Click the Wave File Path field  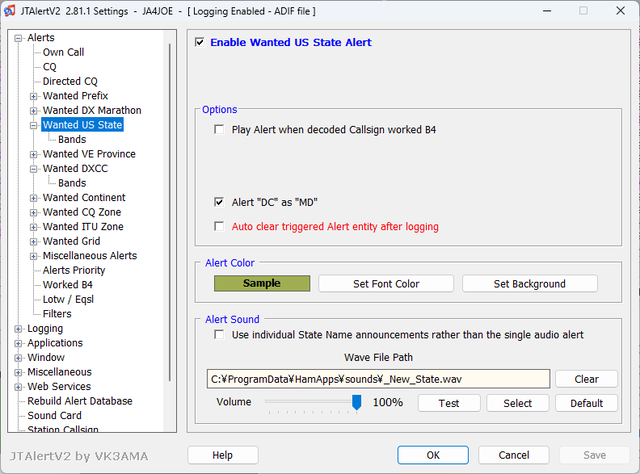[378, 379]
